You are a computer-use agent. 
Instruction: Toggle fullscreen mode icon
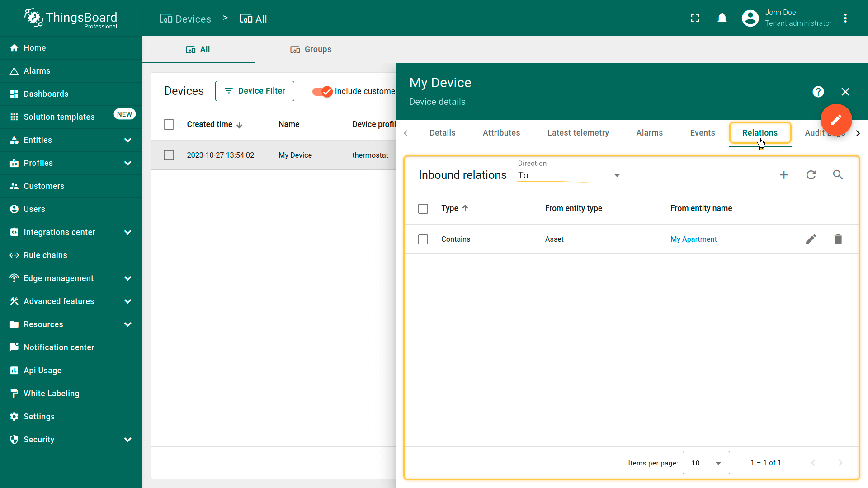695,18
